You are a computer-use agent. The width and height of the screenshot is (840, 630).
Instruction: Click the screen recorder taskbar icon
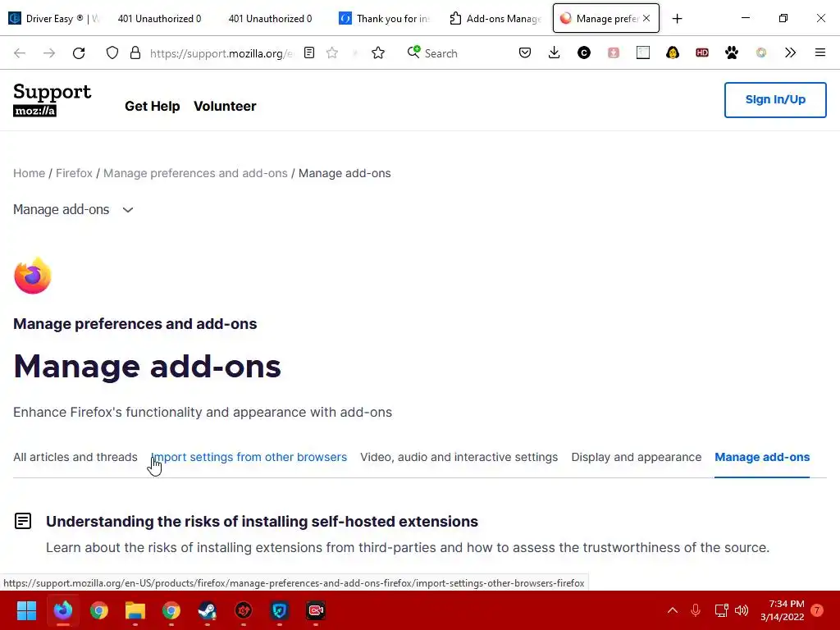(316, 610)
